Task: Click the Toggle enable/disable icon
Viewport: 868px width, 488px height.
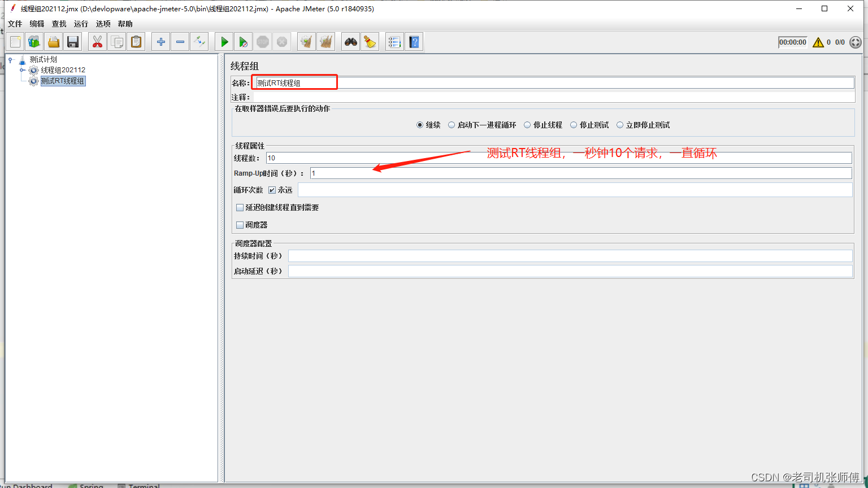Action: click(x=199, y=42)
